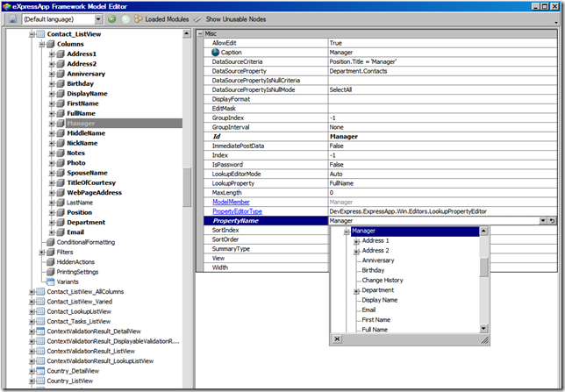Image resolution: width=565 pixels, height=392 pixels.
Task: Expand the Filters node
Action: tap(42, 253)
